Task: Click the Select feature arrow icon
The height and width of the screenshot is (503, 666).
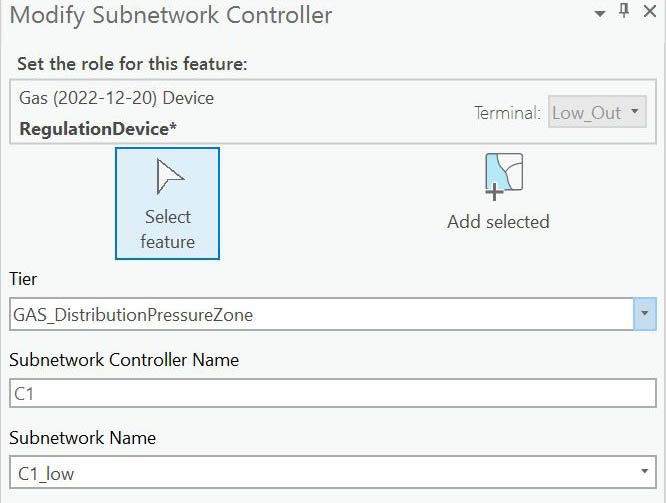Action: pos(167,179)
